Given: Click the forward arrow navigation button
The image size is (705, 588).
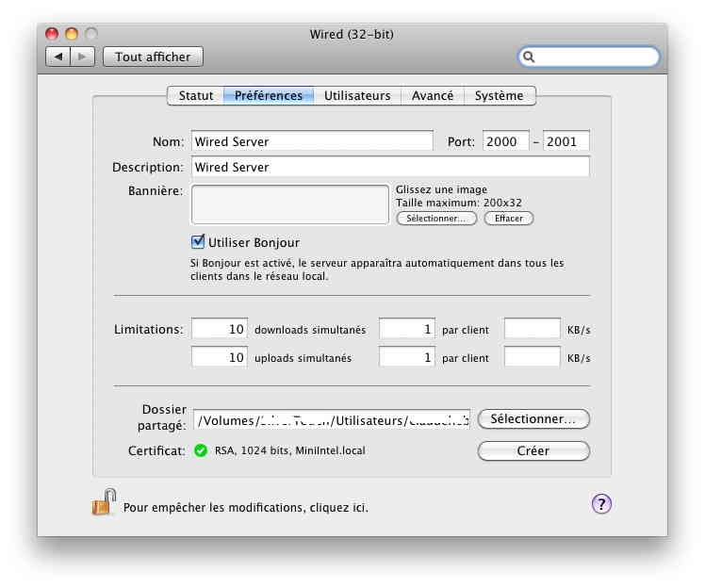Looking at the screenshot, I should tap(82, 57).
